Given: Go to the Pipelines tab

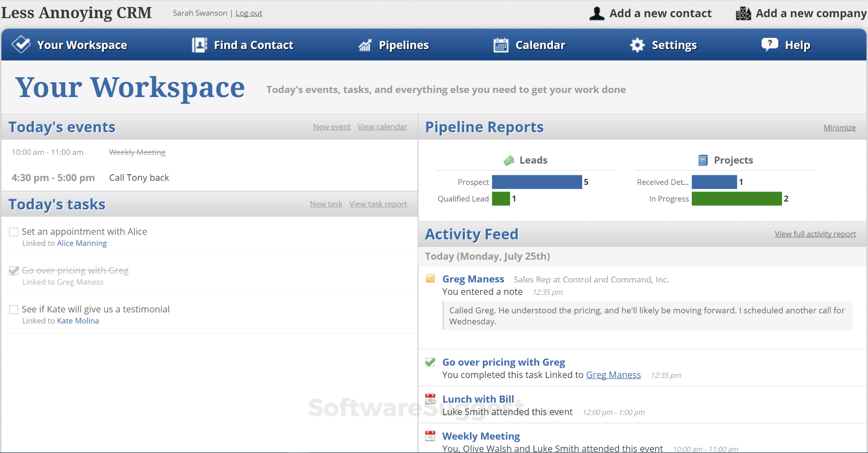Looking at the screenshot, I should click(394, 45).
